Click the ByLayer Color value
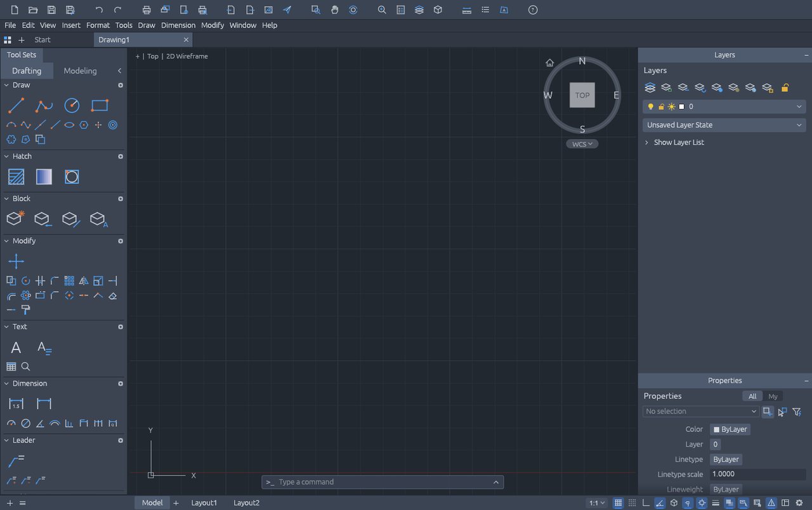The width and height of the screenshot is (812, 510). [x=730, y=429]
